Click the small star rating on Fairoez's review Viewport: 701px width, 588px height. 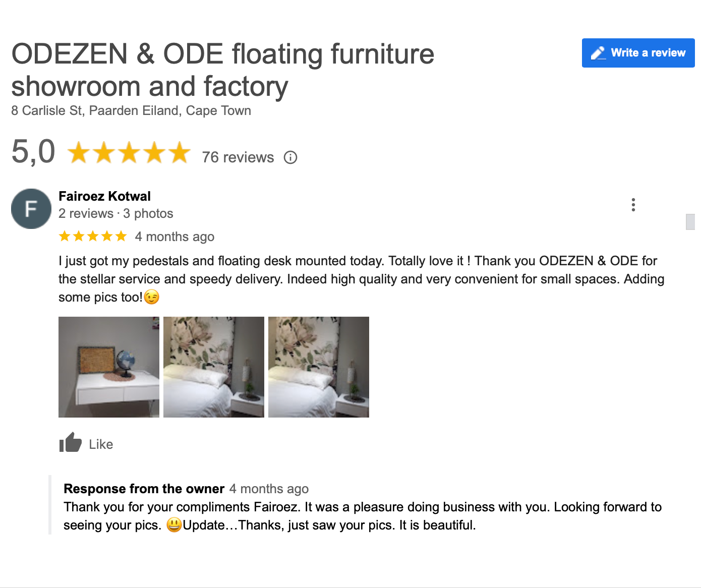[x=93, y=237]
